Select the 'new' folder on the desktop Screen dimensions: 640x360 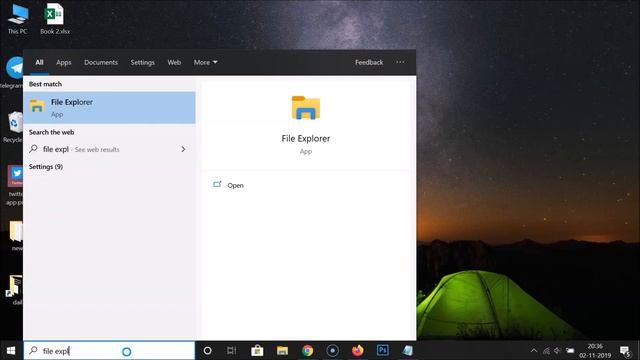(x=16, y=236)
